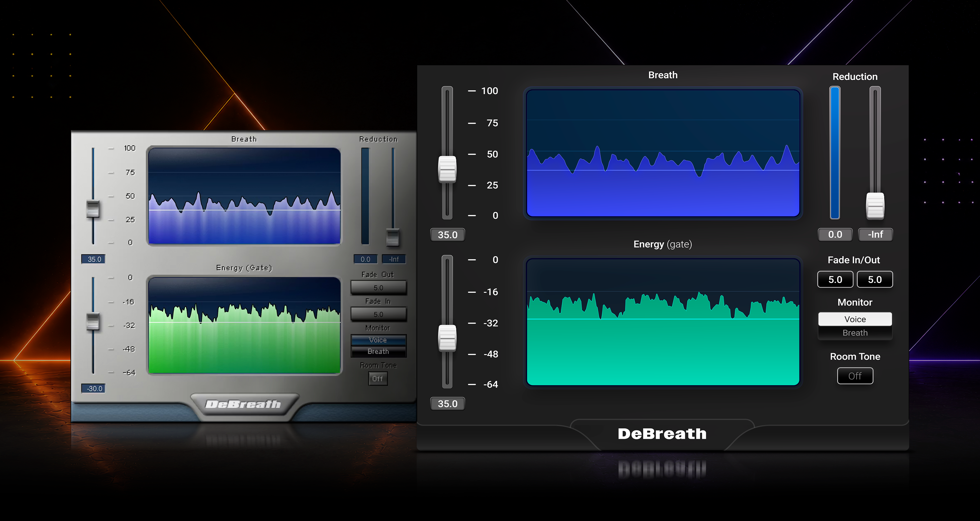Click the -30.0 Energy value in classic DeBreath
The width and height of the screenshot is (980, 521).
coord(93,388)
